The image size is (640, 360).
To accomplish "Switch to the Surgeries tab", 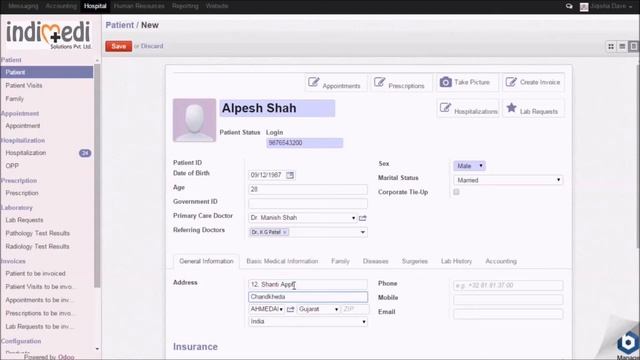I will point(415,261).
